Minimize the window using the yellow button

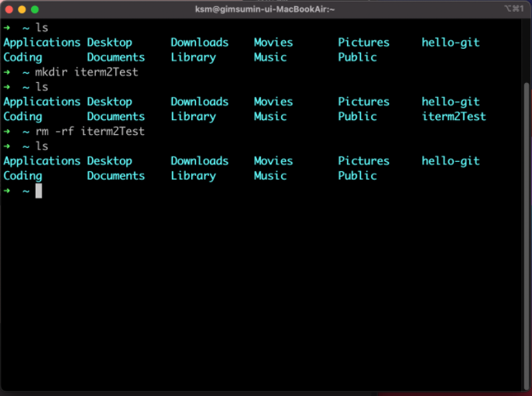22,9
